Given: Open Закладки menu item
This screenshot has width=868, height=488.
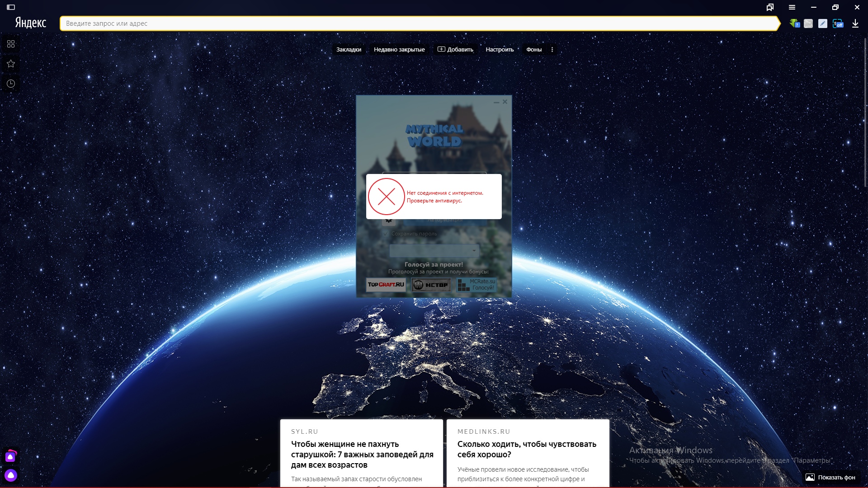Looking at the screenshot, I should pos(349,50).
